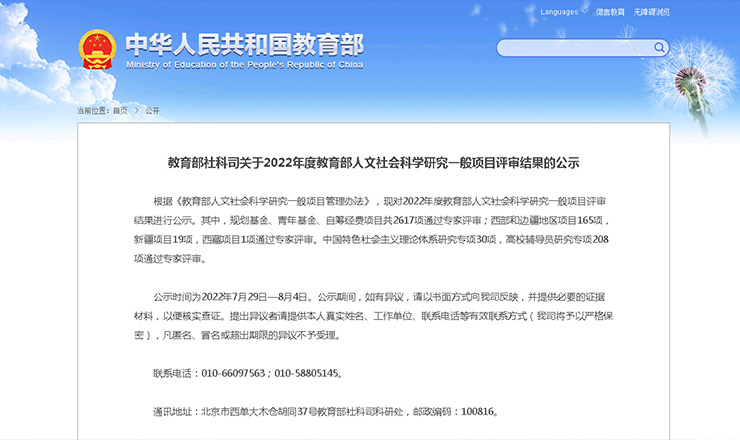
Task: Click the English 'Ministry of Education' subtitle
Action: point(244,64)
